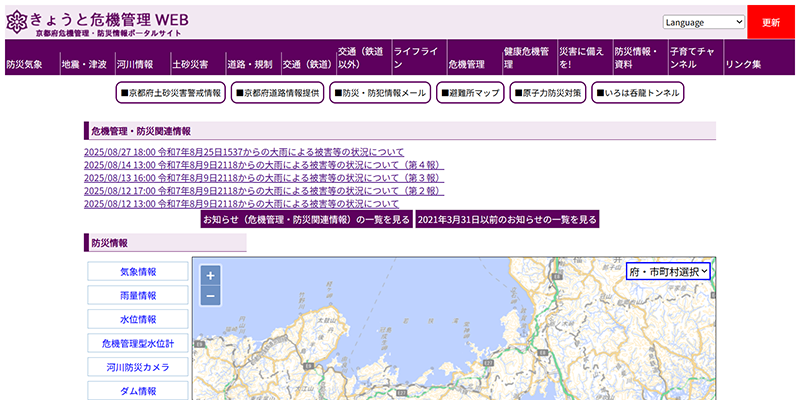Screen dimensions: 800x400
Task: Open the 道路・規制 menu
Action: [253, 57]
